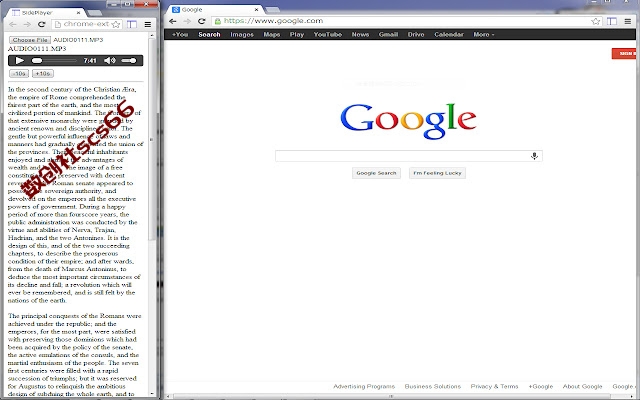640x400 pixels.
Task: Open Chrome menu in Google window
Action: click(x=628, y=21)
